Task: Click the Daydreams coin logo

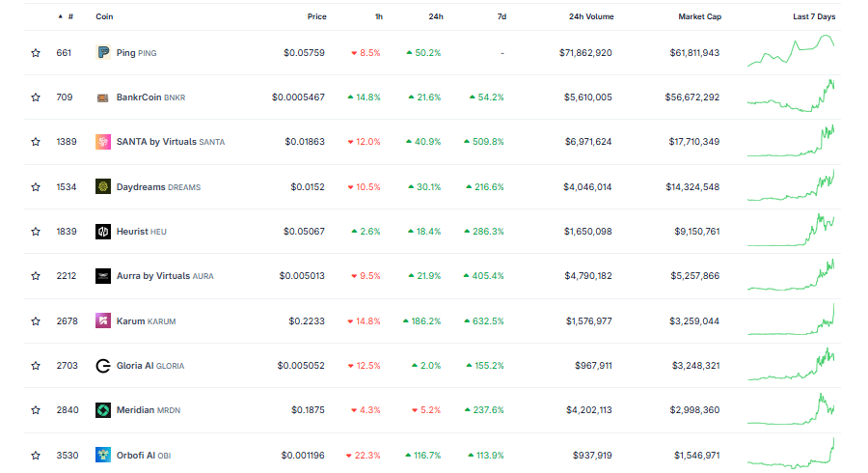Action: click(102, 187)
